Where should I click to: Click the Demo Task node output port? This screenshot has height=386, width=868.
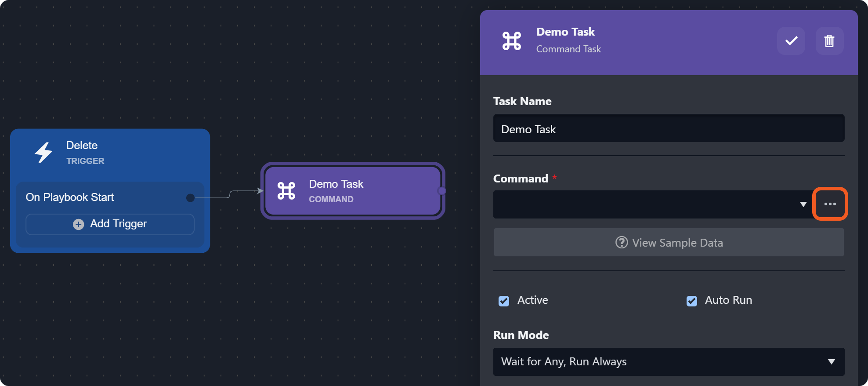442,191
